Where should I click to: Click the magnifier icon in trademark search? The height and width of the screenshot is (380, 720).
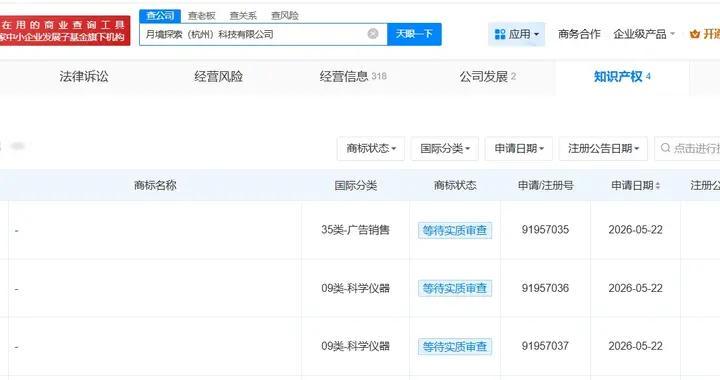[x=665, y=148]
